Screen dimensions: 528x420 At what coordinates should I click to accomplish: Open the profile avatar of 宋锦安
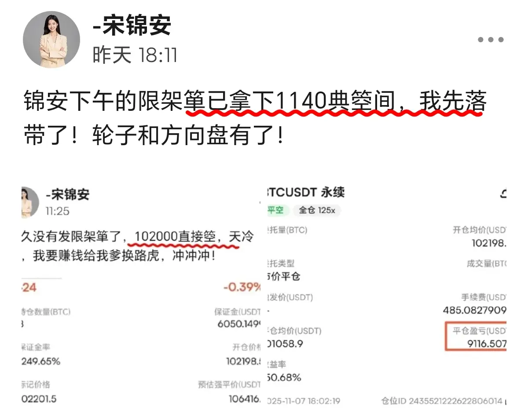51,40
